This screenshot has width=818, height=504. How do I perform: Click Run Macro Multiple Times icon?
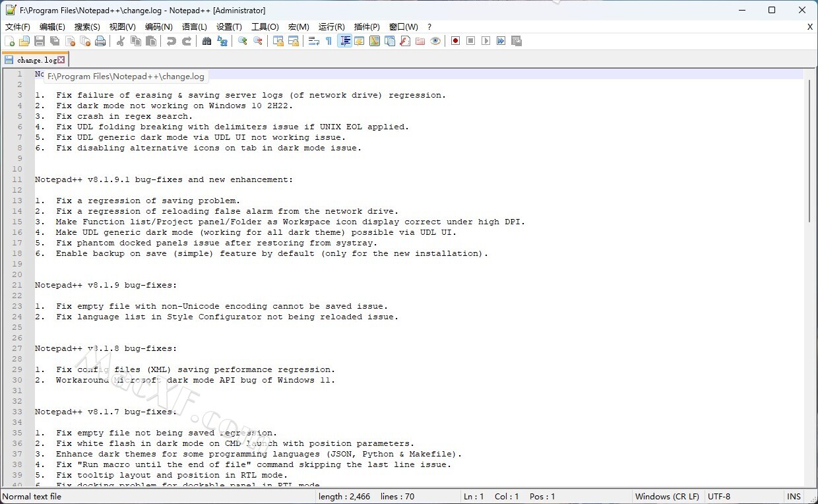pos(501,41)
